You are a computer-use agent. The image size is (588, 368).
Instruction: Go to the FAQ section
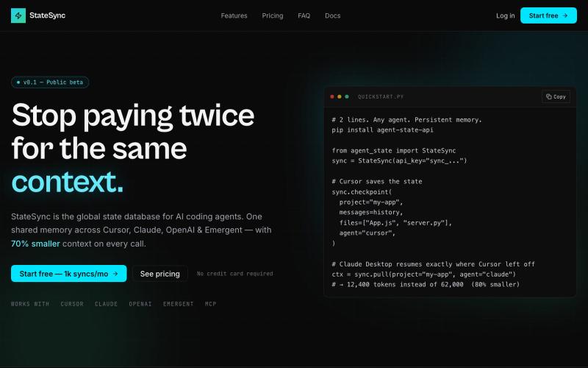(304, 15)
